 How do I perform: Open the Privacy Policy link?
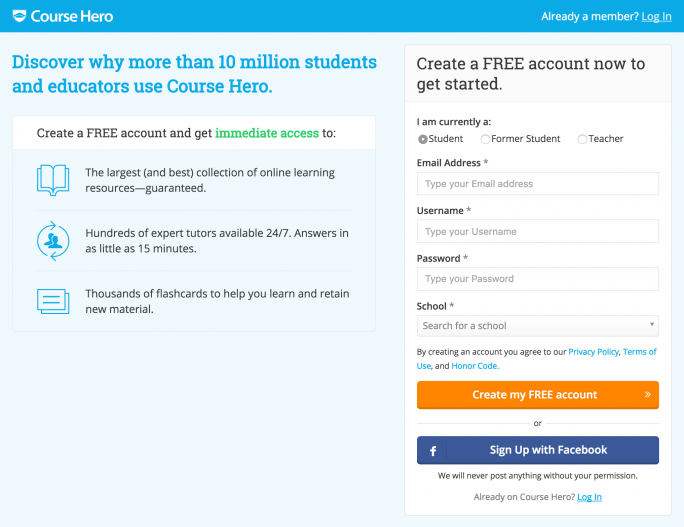tap(593, 352)
